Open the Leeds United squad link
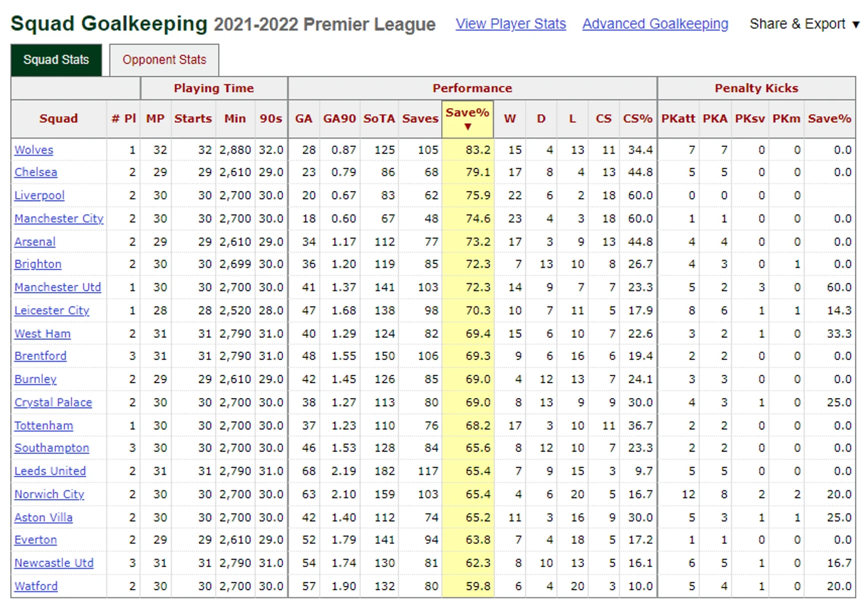The width and height of the screenshot is (868, 608). pyautogui.click(x=50, y=471)
